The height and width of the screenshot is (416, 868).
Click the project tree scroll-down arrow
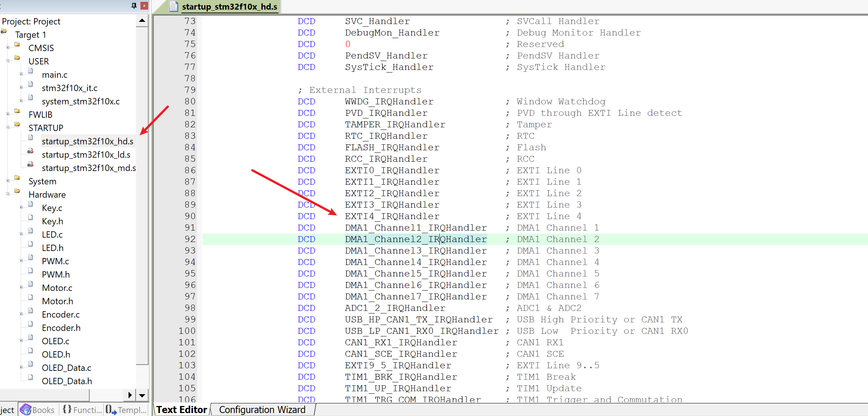(x=142, y=395)
